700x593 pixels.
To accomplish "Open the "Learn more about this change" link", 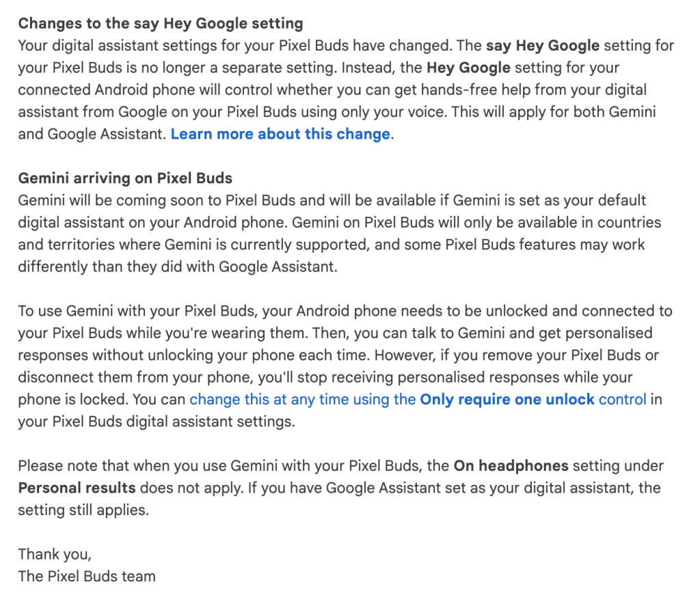I will pos(280,134).
